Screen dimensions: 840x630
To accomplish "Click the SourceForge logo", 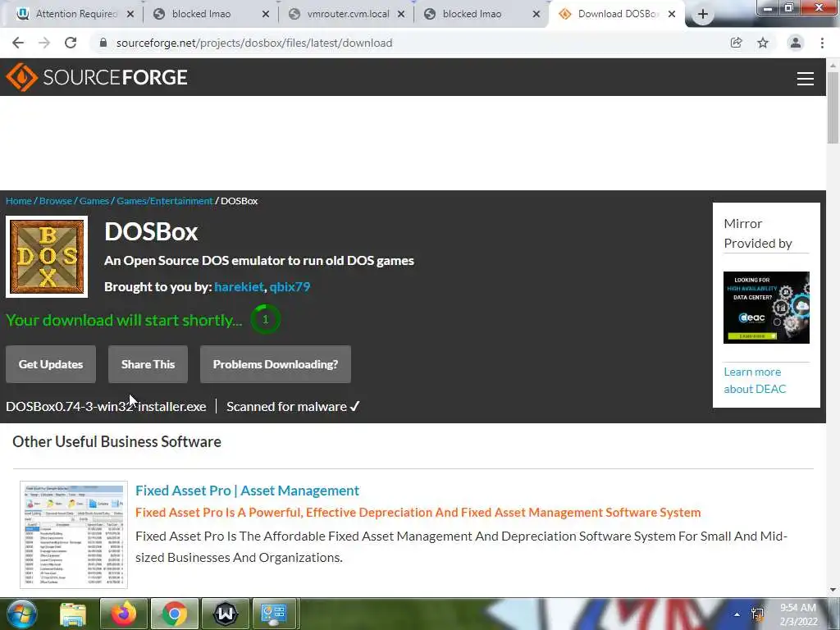I will (x=97, y=77).
